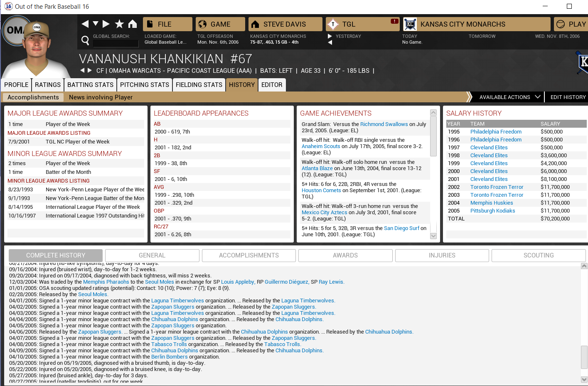
Task: Select the Scouting history filter
Action: point(538,255)
